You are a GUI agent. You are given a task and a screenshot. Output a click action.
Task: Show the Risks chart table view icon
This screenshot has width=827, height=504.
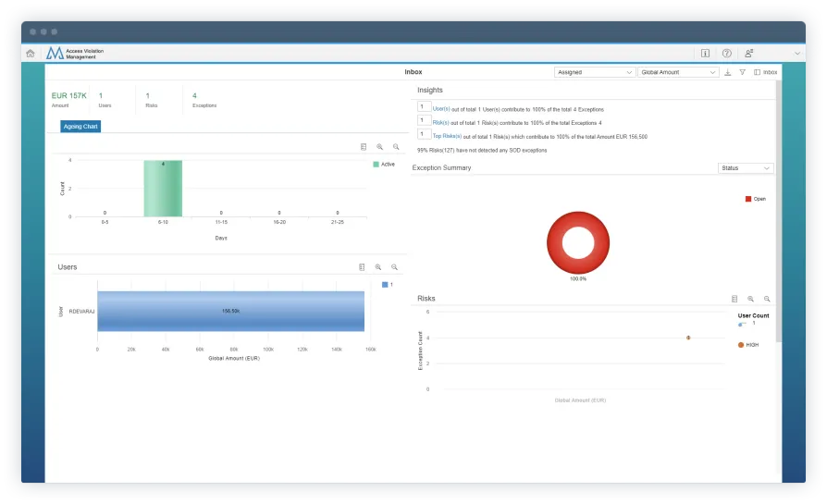pos(734,300)
